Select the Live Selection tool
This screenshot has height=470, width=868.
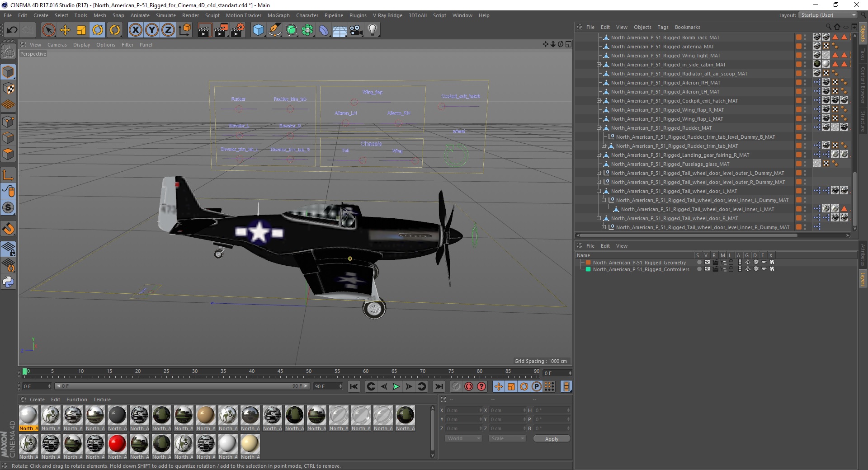point(48,30)
